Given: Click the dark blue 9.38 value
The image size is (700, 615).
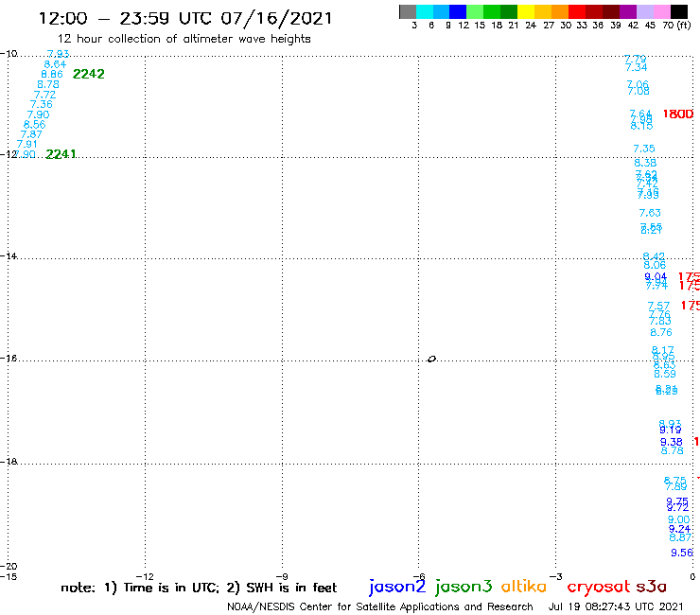Looking at the screenshot, I should click(672, 442).
